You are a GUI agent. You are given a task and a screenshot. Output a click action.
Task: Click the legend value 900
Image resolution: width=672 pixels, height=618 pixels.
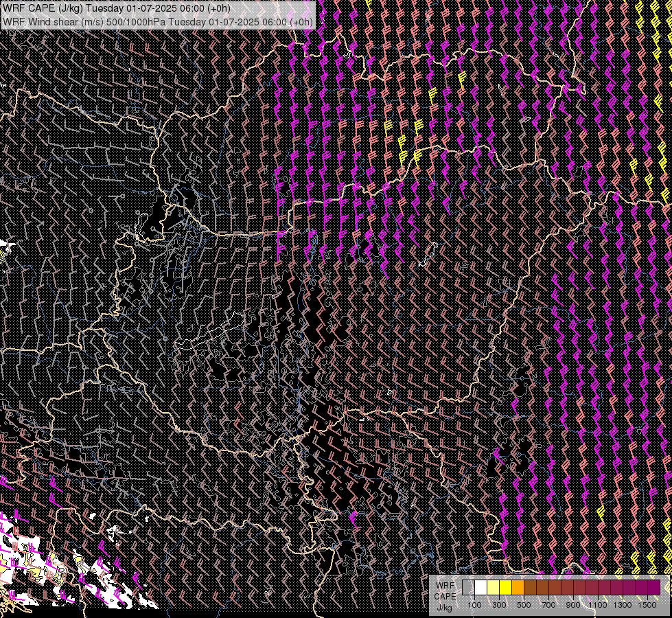573,605
